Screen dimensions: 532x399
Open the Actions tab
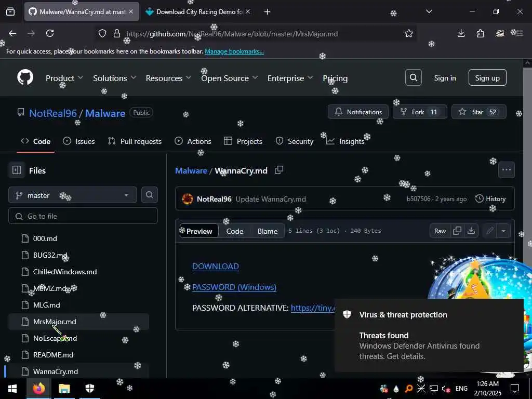[193, 141]
